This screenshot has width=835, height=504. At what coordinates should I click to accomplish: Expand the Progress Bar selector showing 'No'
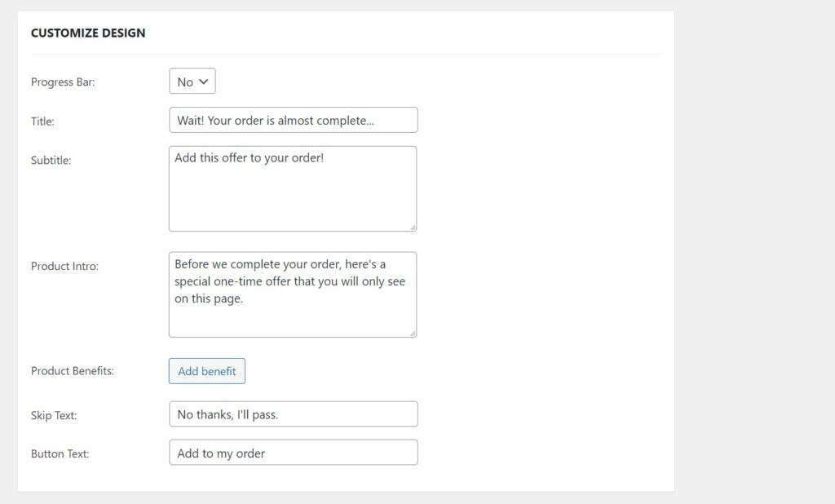(x=192, y=81)
